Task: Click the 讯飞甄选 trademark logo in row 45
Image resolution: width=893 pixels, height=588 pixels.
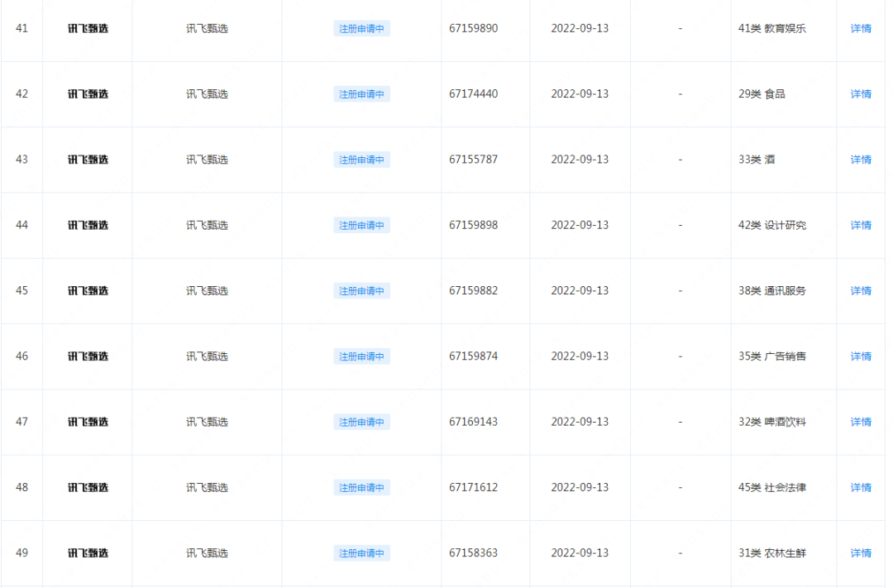Action: [x=88, y=290]
